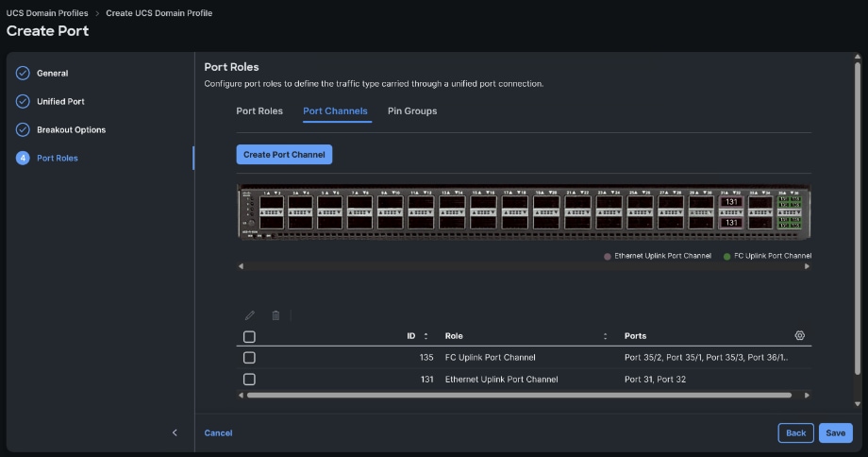Viewport: 868px width, 457px height.
Task: Click table horizontal scrollbar right arrow
Action: pos(807,395)
